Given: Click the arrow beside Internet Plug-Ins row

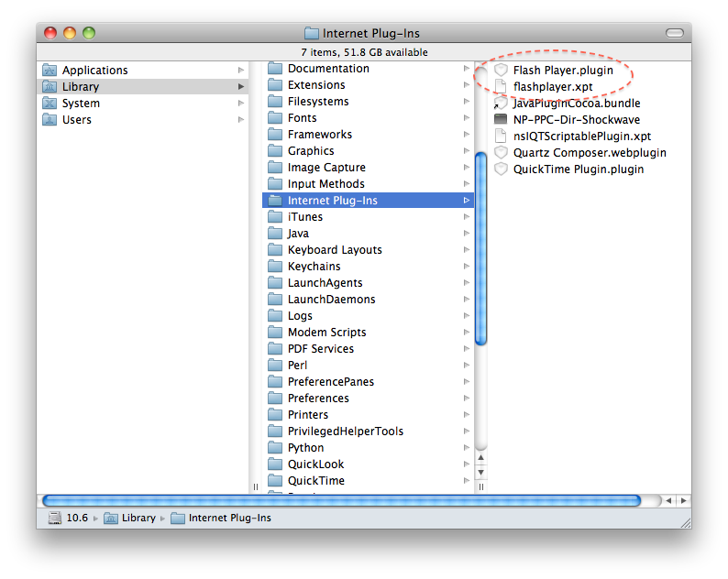Looking at the screenshot, I should pyautogui.click(x=467, y=201).
